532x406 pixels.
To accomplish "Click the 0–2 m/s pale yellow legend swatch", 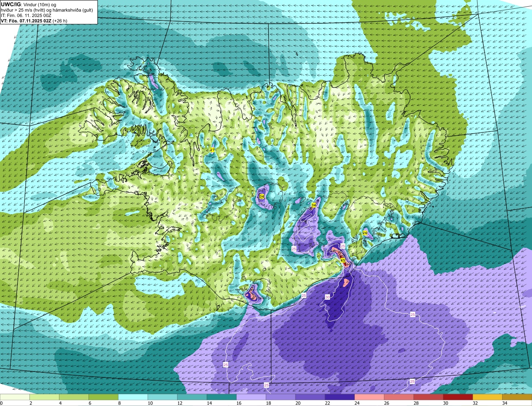I will pos(15,397).
